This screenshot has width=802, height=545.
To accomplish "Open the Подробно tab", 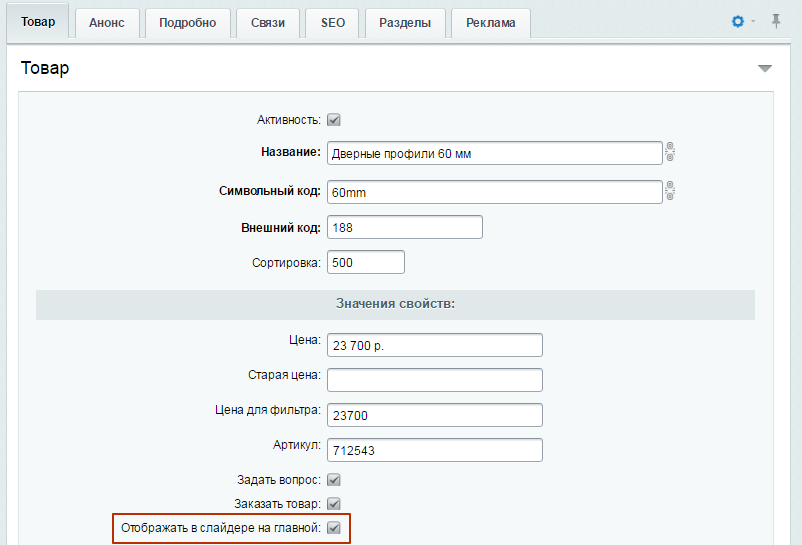I will click(x=187, y=23).
